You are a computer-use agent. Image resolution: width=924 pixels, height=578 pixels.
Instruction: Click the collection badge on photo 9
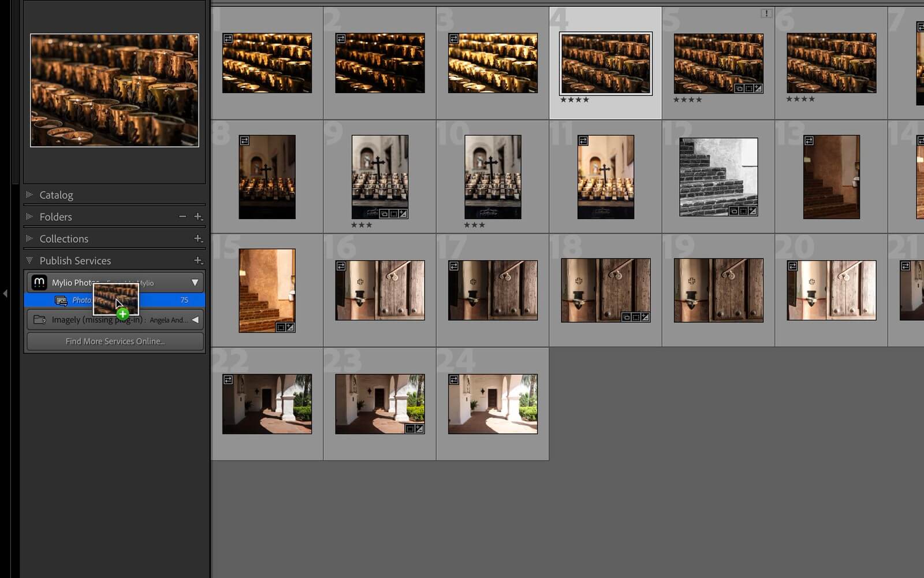coord(384,214)
